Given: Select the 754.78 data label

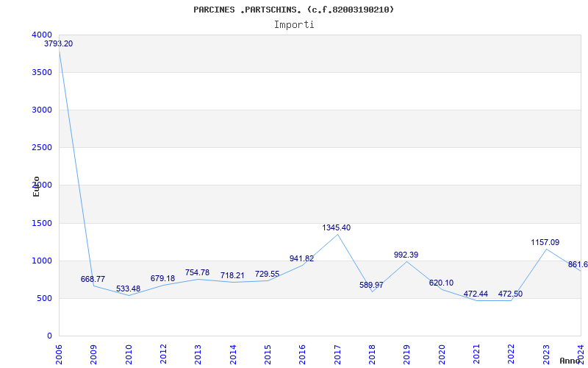Looking at the screenshot, I should (197, 273).
